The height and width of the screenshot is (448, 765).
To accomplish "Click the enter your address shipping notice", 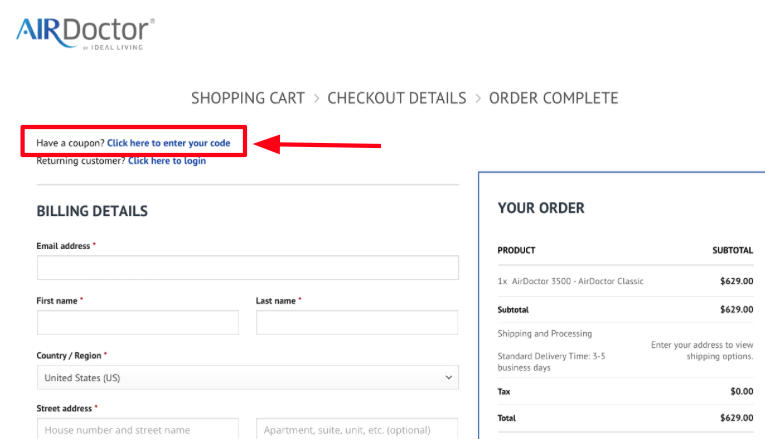I will pos(702,350).
